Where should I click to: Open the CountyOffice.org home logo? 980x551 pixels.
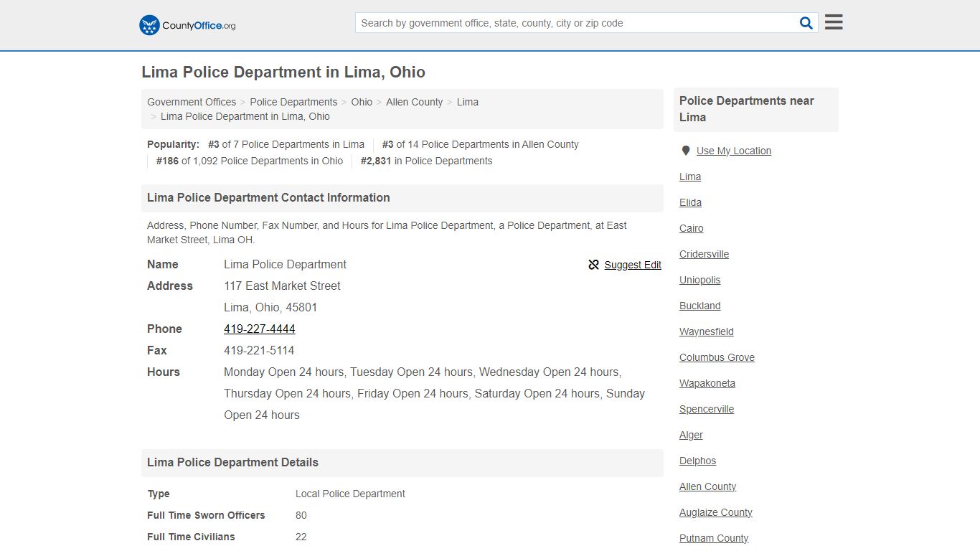coord(187,25)
